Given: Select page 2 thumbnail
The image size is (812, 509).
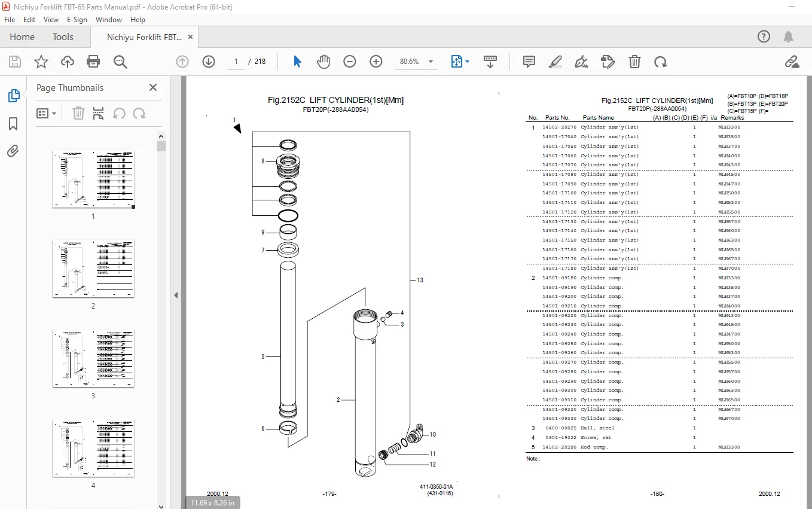Looking at the screenshot, I should pyautogui.click(x=93, y=269).
